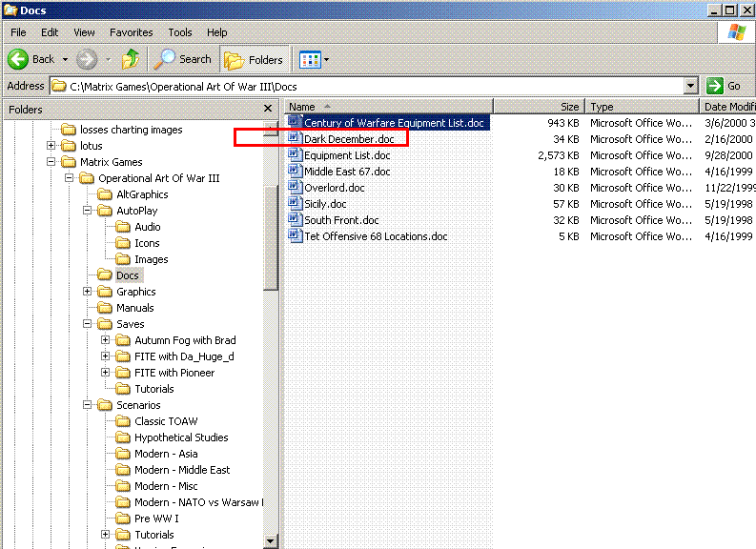The height and width of the screenshot is (549, 756).
Task: Select Overlord.doc file icon
Action: (x=295, y=187)
